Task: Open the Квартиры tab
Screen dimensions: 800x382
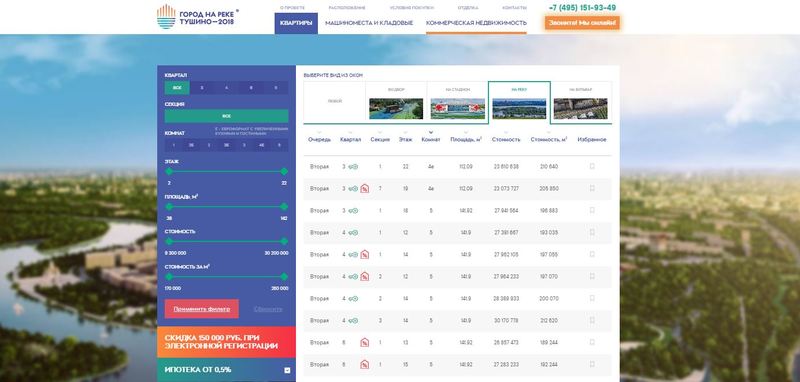Action: pyautogui.click(x=296, y=23)
